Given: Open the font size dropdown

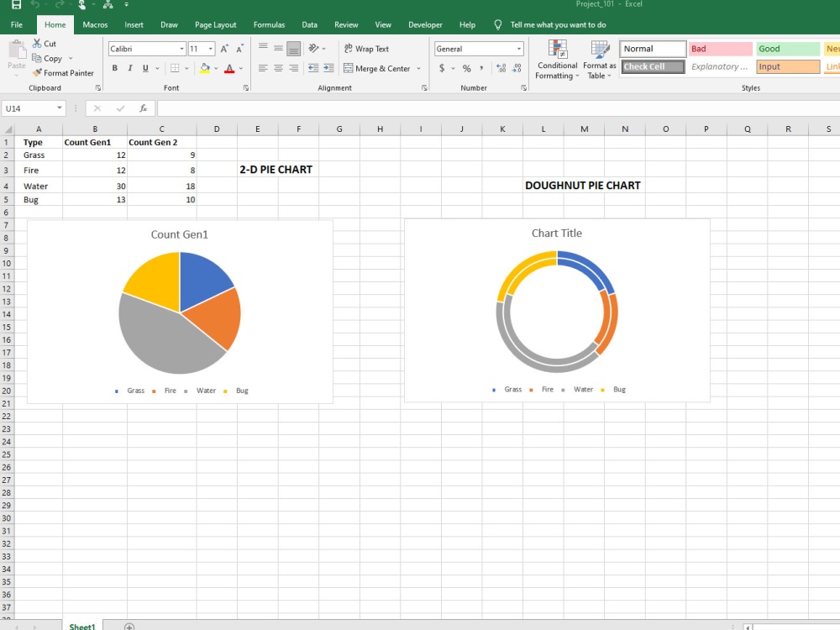Looking at the screenshot, I should 211,49.
